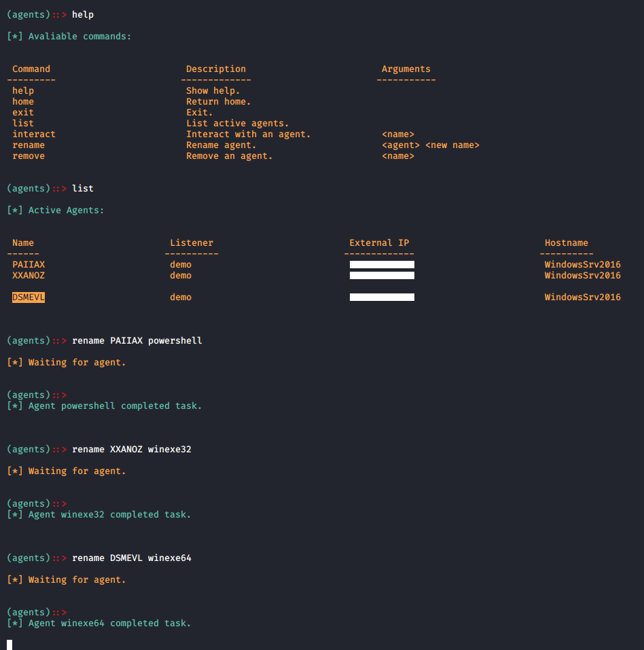Click the 'Description' column header
Viewport: 644px width, 650px height.
click(216, 69)
